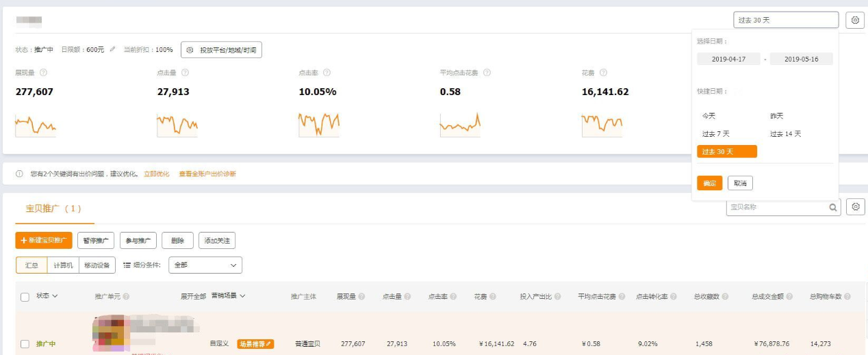
Task: Click help icon in 平均点击花费 table column header
Action: 622,296
